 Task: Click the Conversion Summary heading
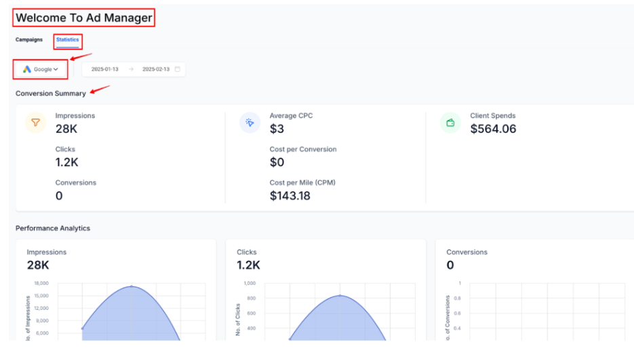(x=51, y=94)
